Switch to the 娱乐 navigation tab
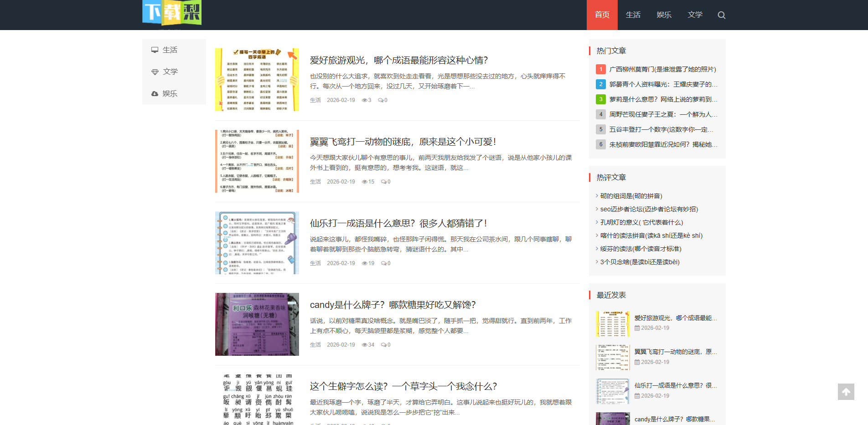Image resolution: width=868 pixels, height=425 pixels. click(x=664, y=15)
